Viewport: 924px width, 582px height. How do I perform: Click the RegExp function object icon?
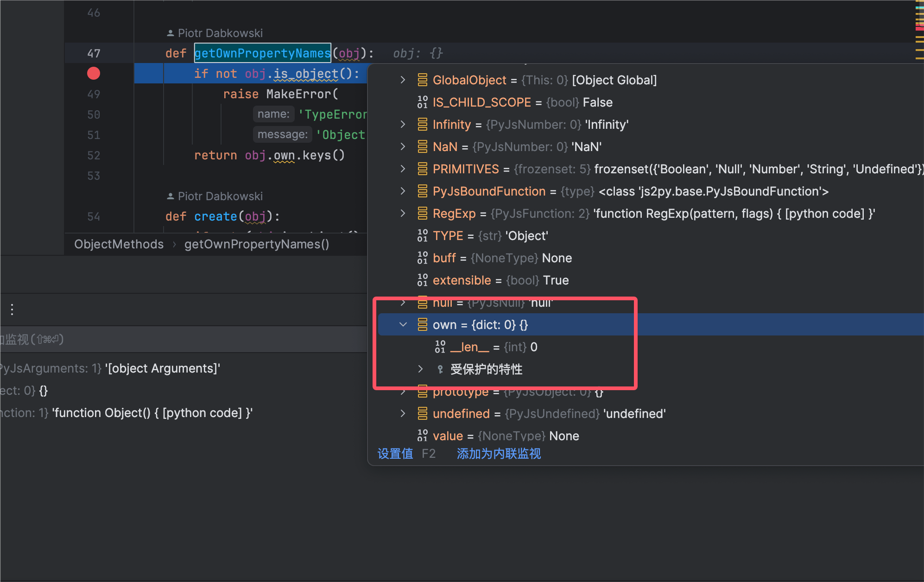[x=422, y=213]
